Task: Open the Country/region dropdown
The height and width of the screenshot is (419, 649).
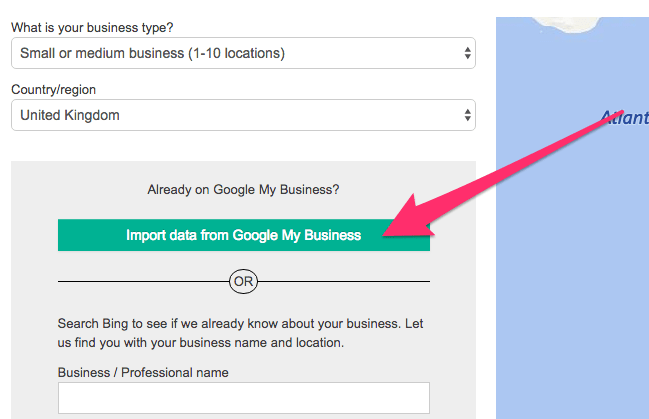Action: [x=243, y=115]
